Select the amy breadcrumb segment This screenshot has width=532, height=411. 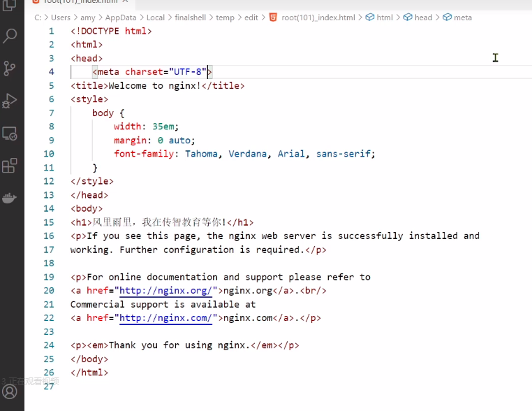(x=88, y=18)
